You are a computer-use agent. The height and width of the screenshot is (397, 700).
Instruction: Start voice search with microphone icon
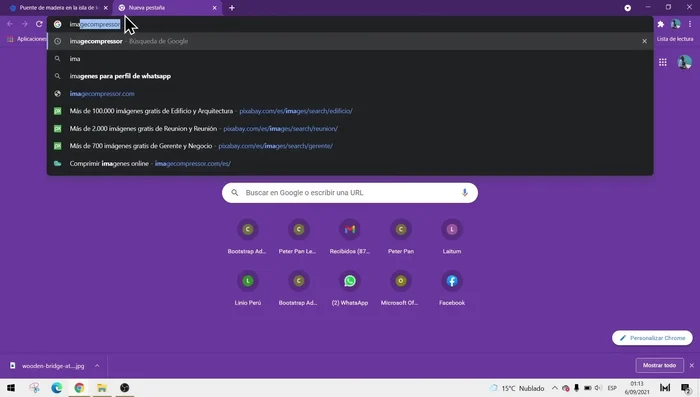coord(464,192)
